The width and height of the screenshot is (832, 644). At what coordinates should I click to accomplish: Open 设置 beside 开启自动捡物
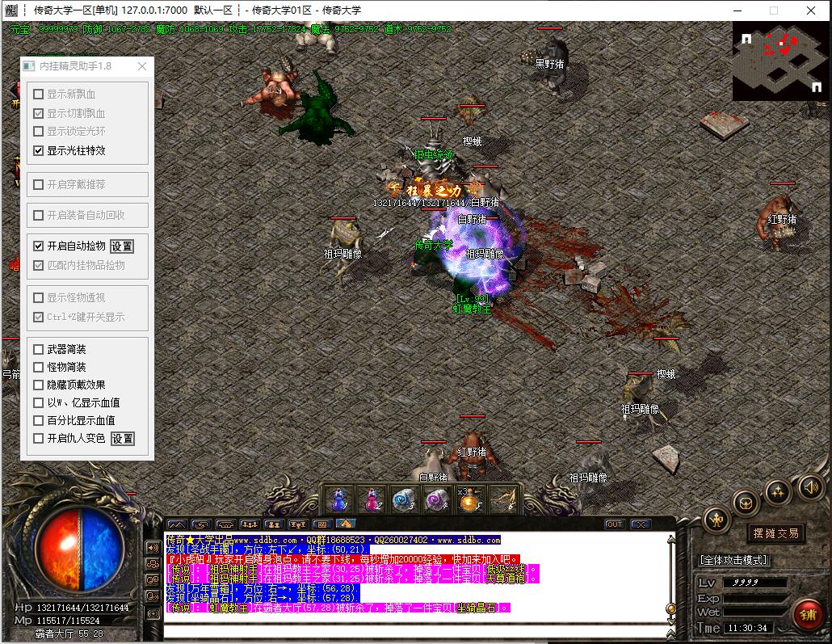coord(122,246)
